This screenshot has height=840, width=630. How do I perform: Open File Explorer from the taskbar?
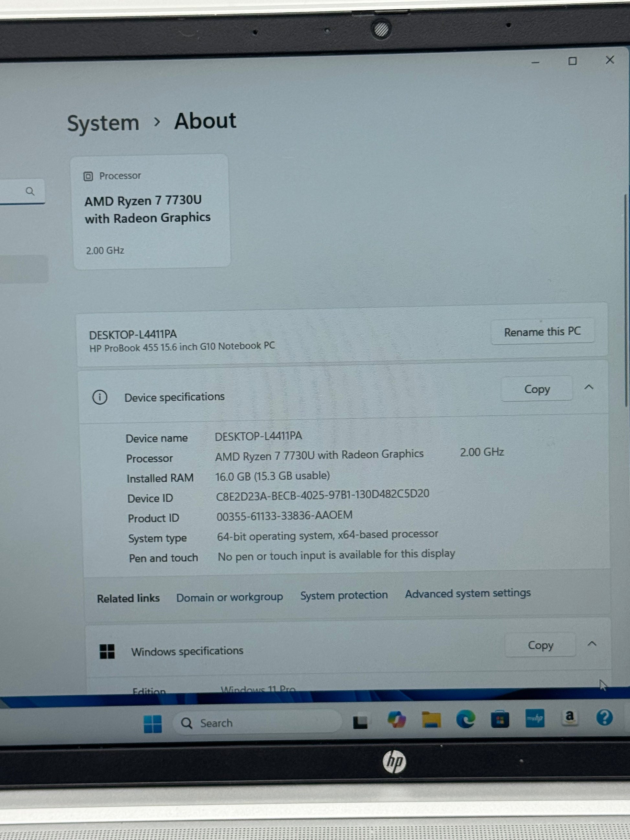432,720
